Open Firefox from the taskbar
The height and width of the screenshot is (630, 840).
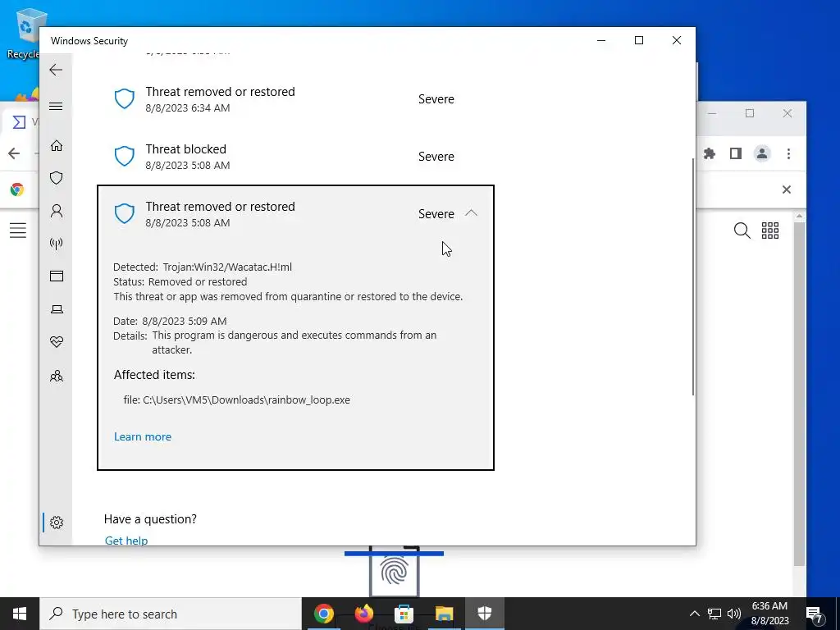click(x=363, y=614)
